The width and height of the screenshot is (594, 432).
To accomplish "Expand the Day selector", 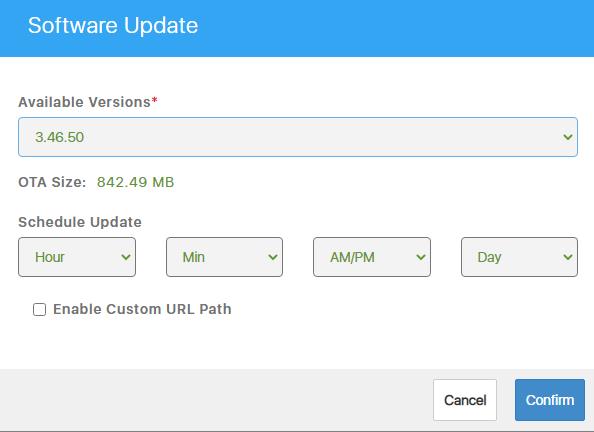I will point(519,257).
